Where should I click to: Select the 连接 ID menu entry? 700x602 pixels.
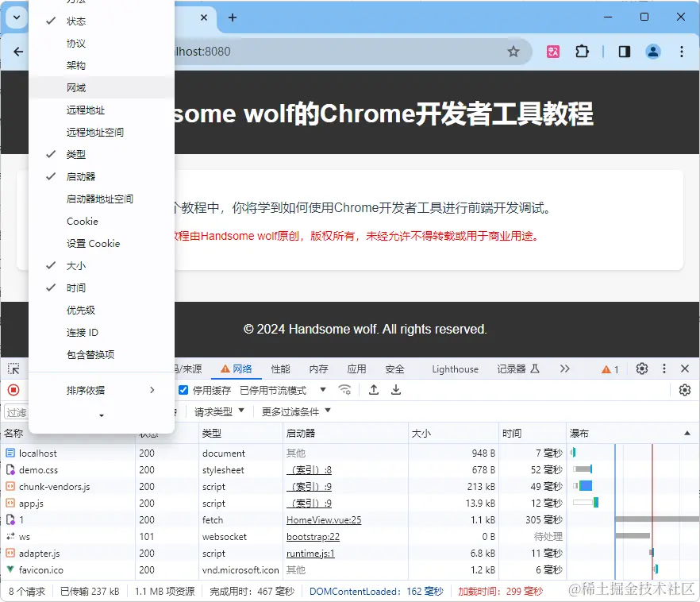click(x=102, y=332)
